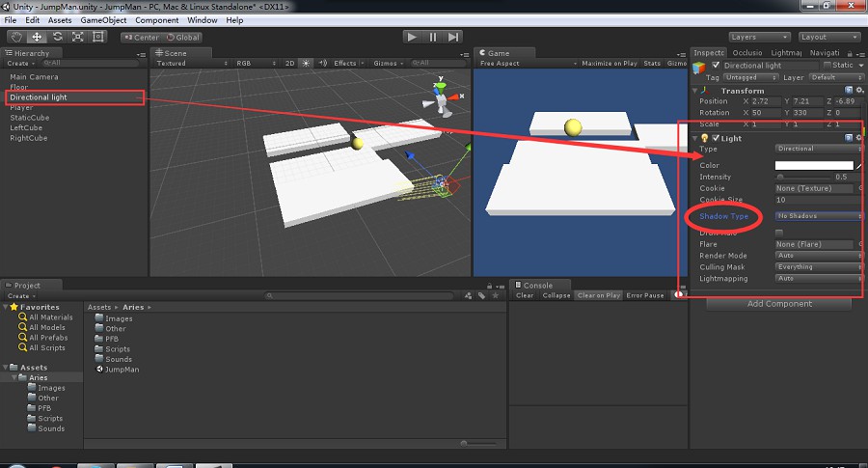Start Play mode with the Play button

pos(411,37)
